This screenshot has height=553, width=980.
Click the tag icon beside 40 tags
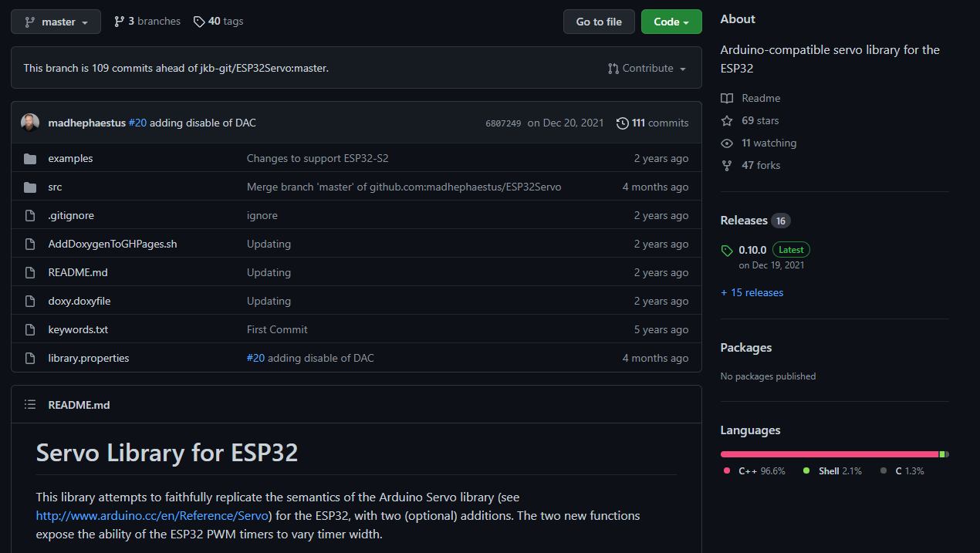[x=199, y=22]
